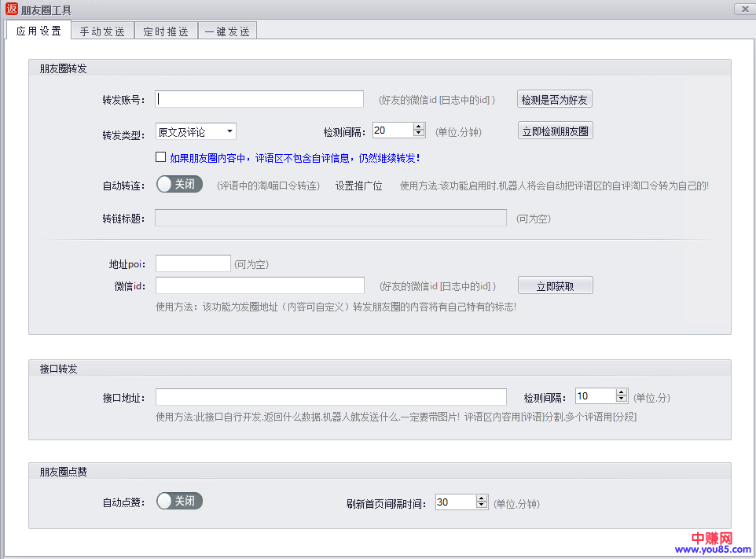
Task: Turn on the 自动点赞 toggle
Action: [x=179, y=501]
